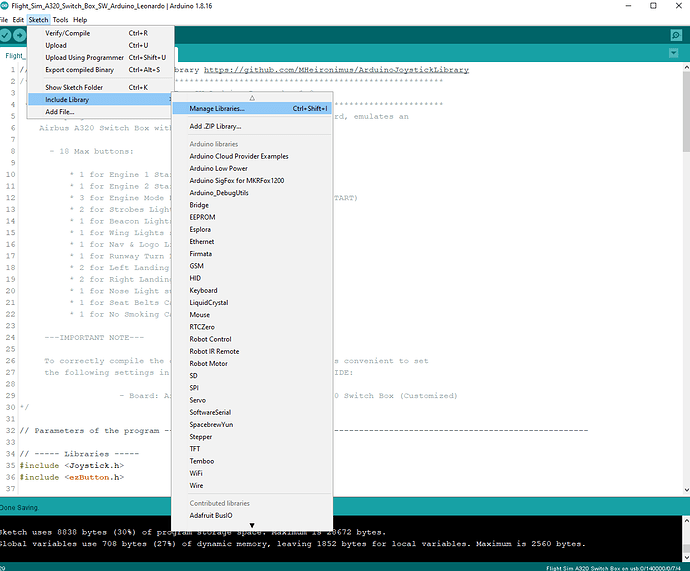Click the 'Done Saving.' status message
690x571 pixels.
[19, 508]
